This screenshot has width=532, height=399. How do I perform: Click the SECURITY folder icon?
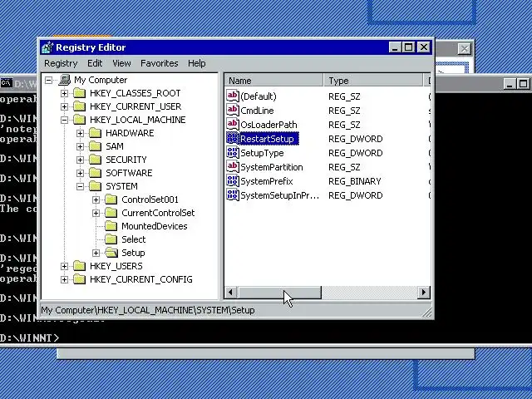tap(96, 160)
